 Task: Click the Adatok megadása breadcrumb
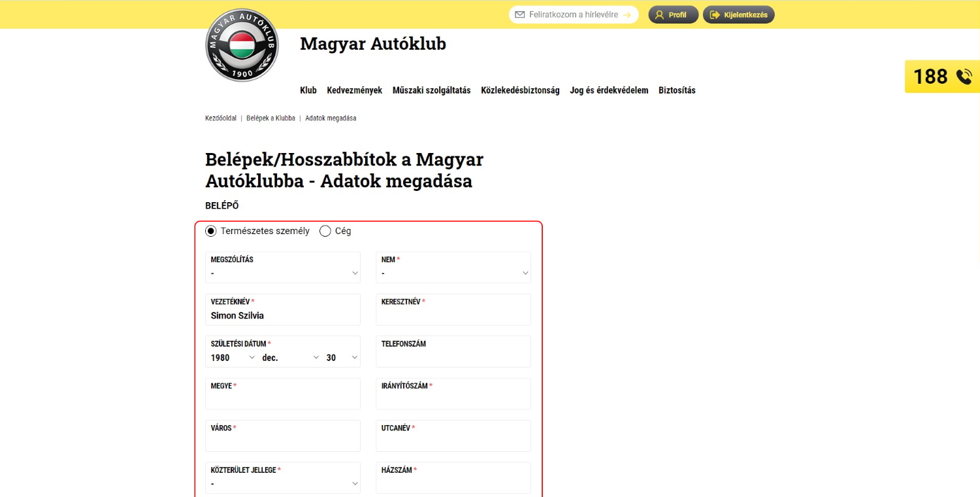pos(331,118)
